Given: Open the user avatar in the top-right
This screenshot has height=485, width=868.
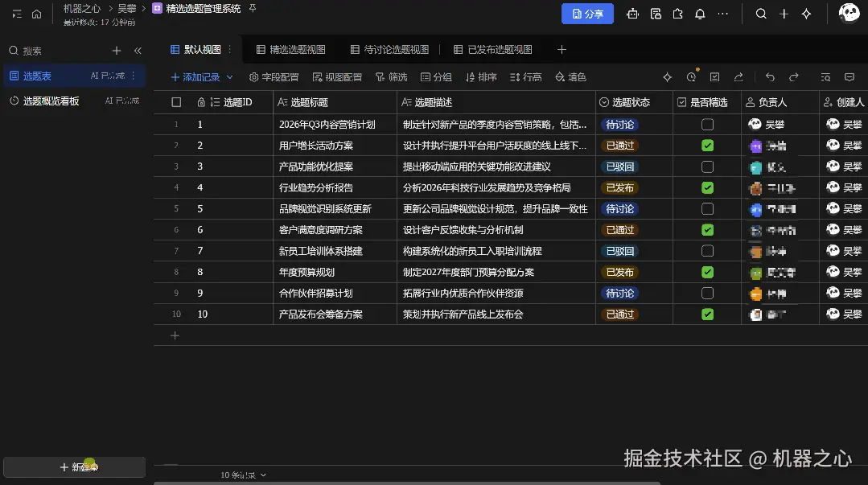Looking at the screenshot, I should tap(849, 13).
